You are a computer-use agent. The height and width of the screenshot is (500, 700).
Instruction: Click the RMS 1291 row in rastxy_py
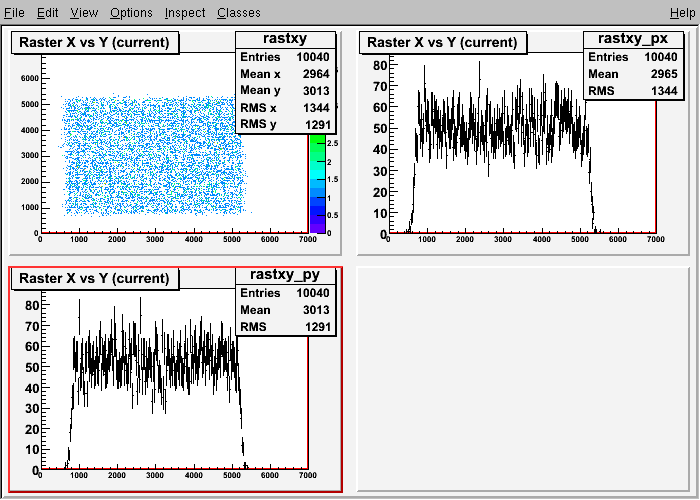pyautogui.click(x=285, y=327)
